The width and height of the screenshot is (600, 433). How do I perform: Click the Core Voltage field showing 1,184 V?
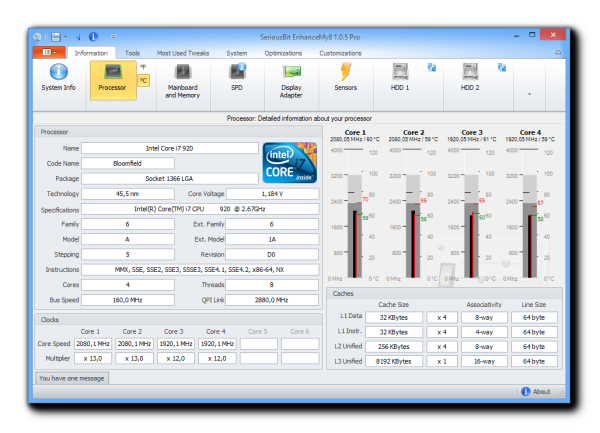pyautogui.click(x=272, y=194)
